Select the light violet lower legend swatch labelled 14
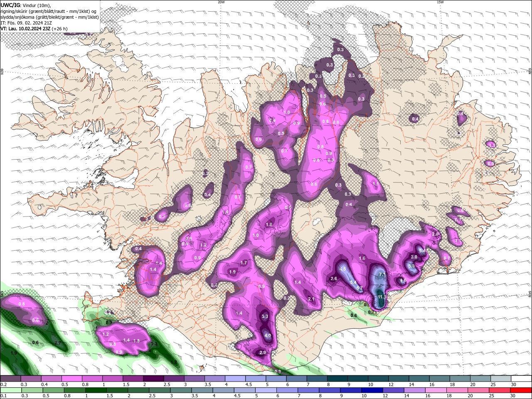This screenshot has width=532, height=399. point(414,390)
